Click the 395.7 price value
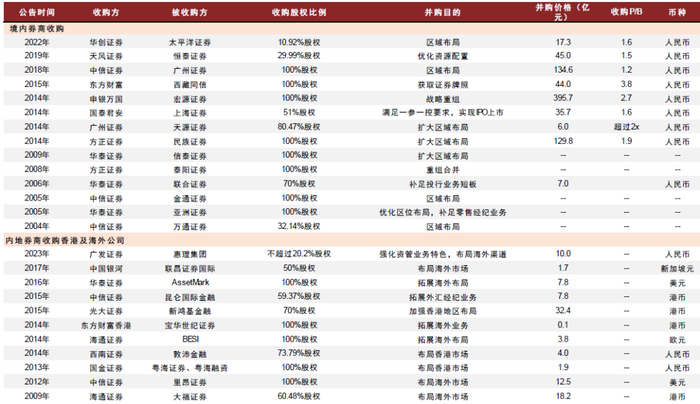 (x=563, y=98)
